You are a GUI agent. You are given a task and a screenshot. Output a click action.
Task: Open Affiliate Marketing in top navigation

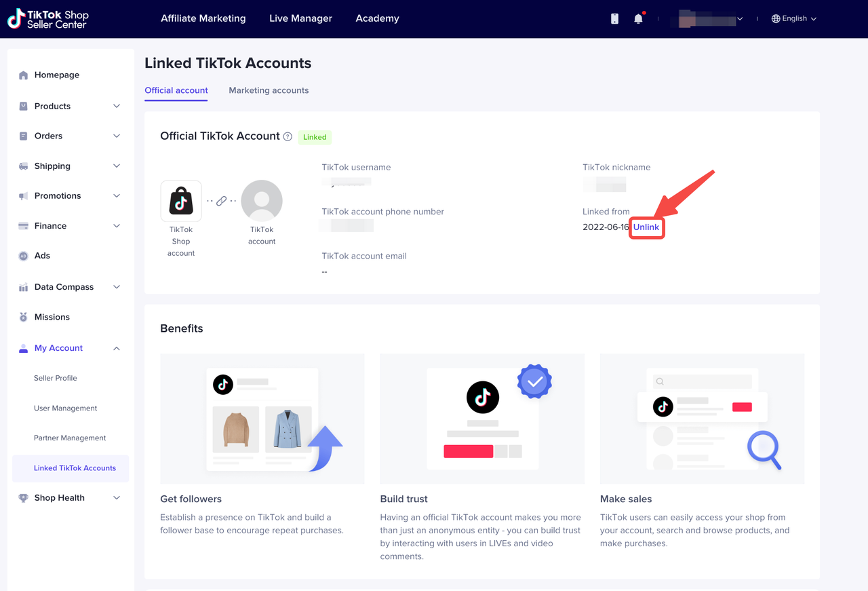click(x=203, y=19)
